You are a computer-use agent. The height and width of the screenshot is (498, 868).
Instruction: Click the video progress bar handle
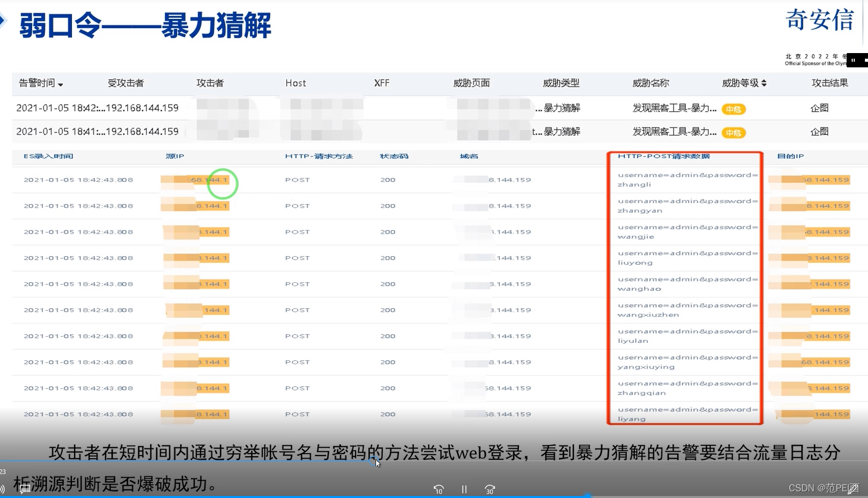click(588, 495)
